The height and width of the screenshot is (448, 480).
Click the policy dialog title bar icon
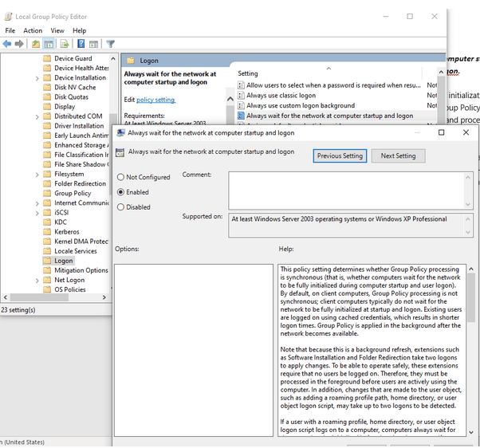pos(121,133)
